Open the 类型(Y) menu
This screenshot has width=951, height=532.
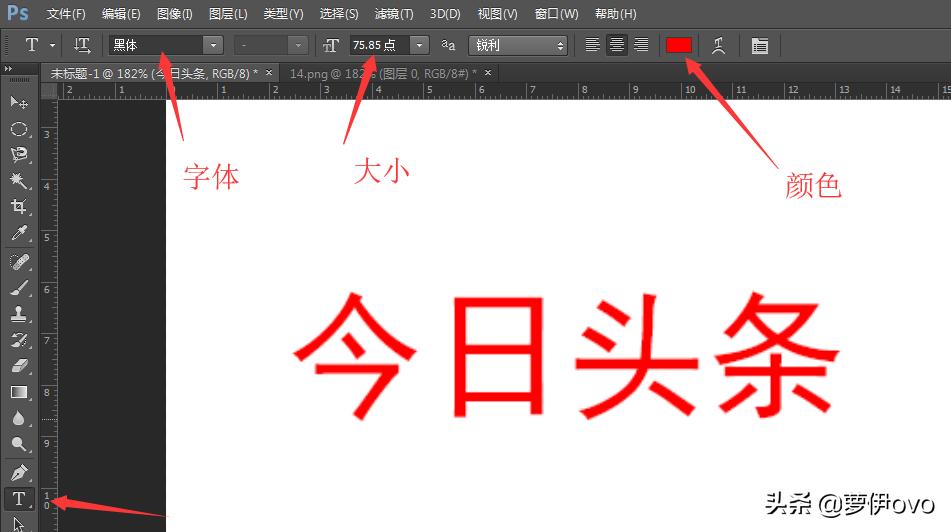click(283, 13)
